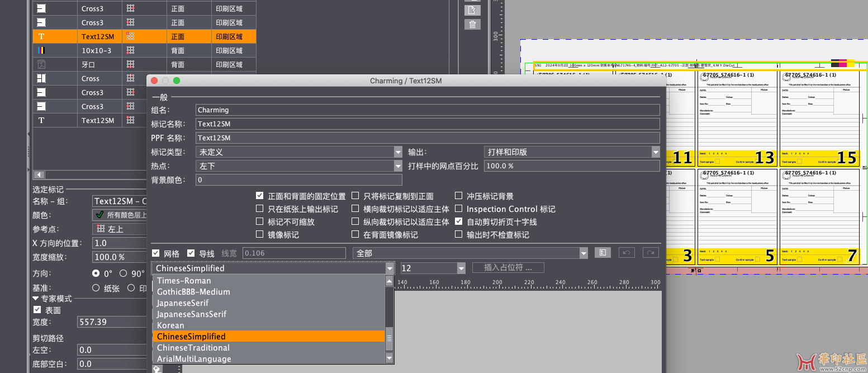868x373 pixels.
Task: Check the 只将标记复制到正面 option
Action: point(355,196)
